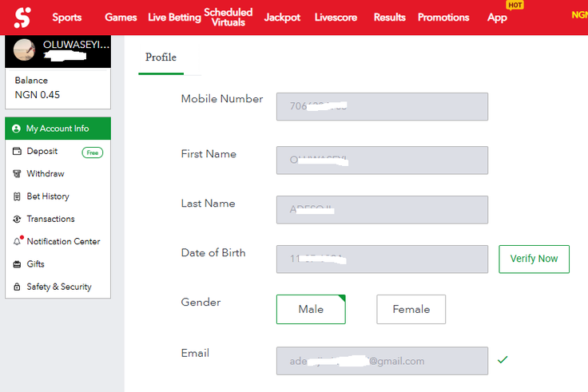This screenshot has height=392, width=588.
Task: Click the Email field label
Action: pyautogui.click(x=195, y=353)
